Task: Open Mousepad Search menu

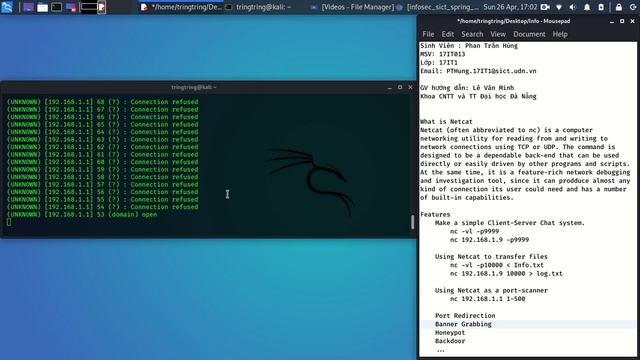Action: click(472, 34)
